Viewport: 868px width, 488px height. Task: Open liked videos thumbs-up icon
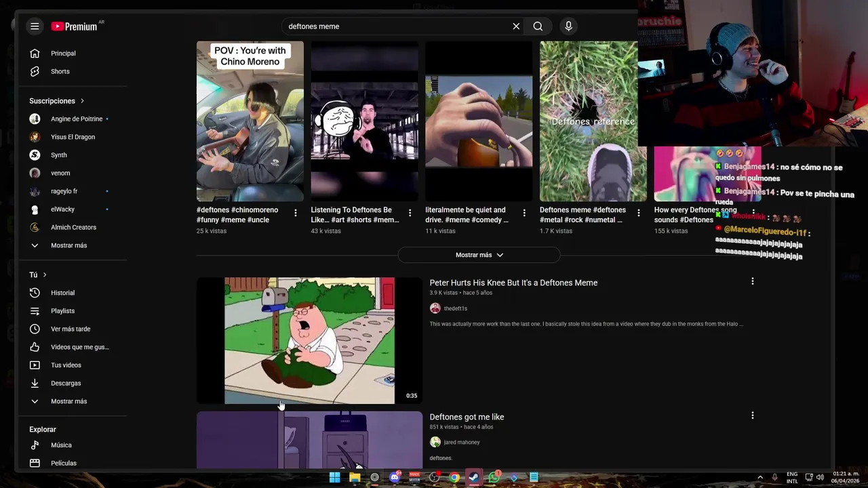tap(35, 347)
